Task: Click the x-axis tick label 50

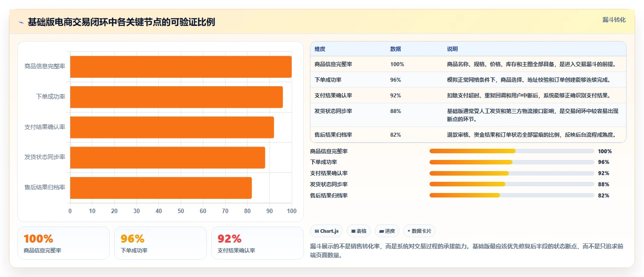Action: click(181, 211)
